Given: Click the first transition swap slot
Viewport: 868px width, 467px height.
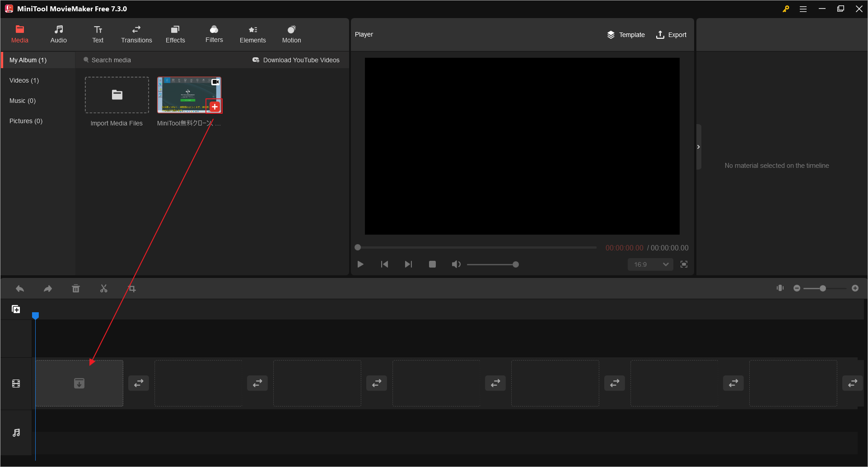Looking at the screenshot, I should 139,383.
